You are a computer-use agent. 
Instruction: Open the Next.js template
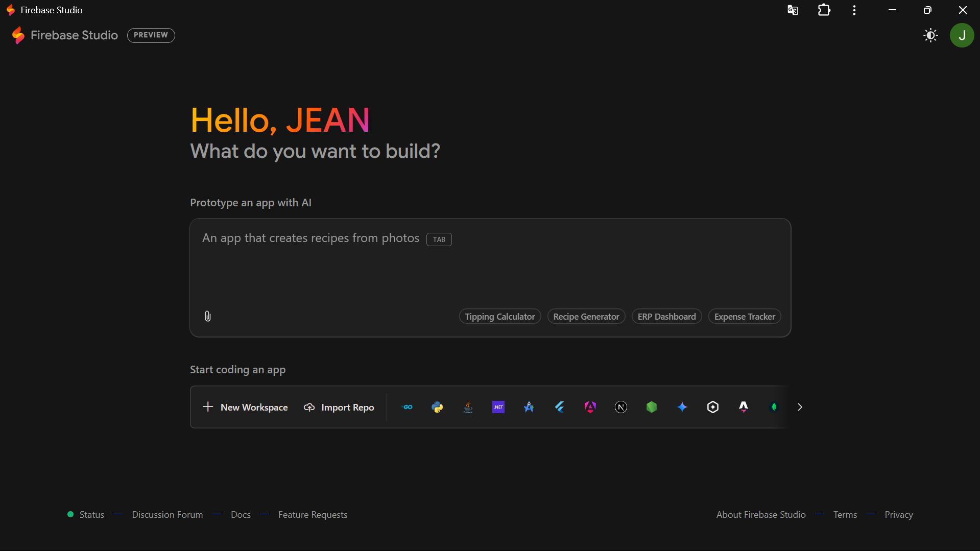click(x=621, y=407)
